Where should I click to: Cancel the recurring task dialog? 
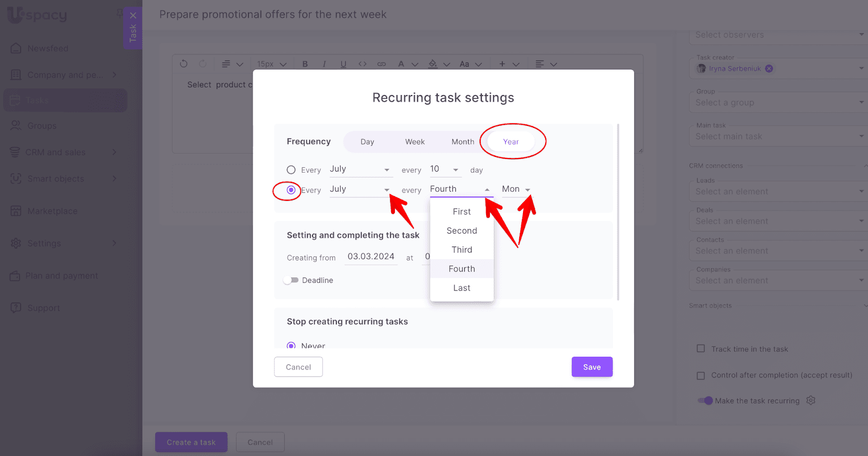(298, 367)
